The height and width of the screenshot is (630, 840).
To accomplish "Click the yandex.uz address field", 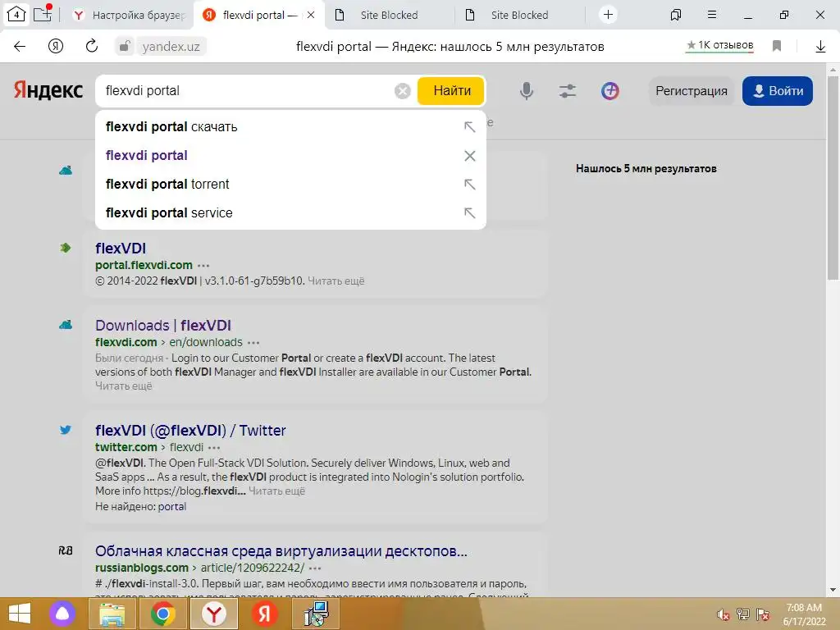I will tap(171, 47).
